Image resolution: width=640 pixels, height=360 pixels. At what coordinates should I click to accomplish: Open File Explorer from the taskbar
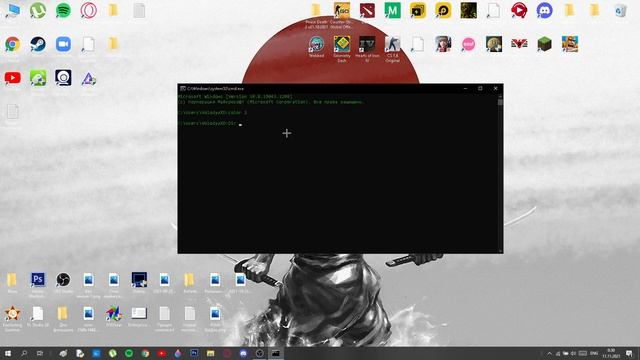coord(211,353)
